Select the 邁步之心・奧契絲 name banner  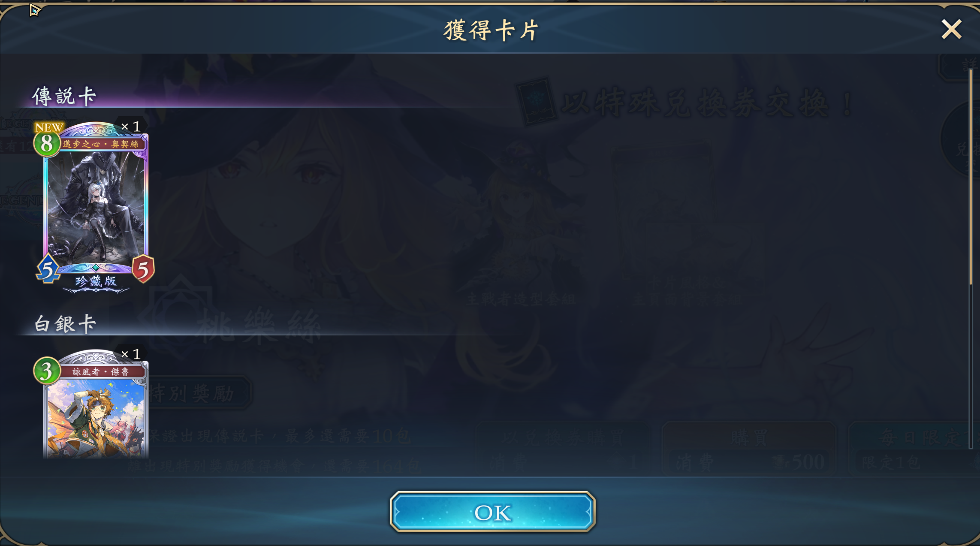click(x=101, y=144)
